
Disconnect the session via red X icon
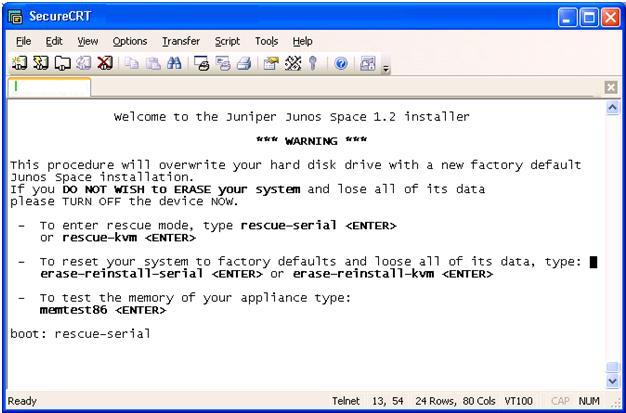(104, 62)
